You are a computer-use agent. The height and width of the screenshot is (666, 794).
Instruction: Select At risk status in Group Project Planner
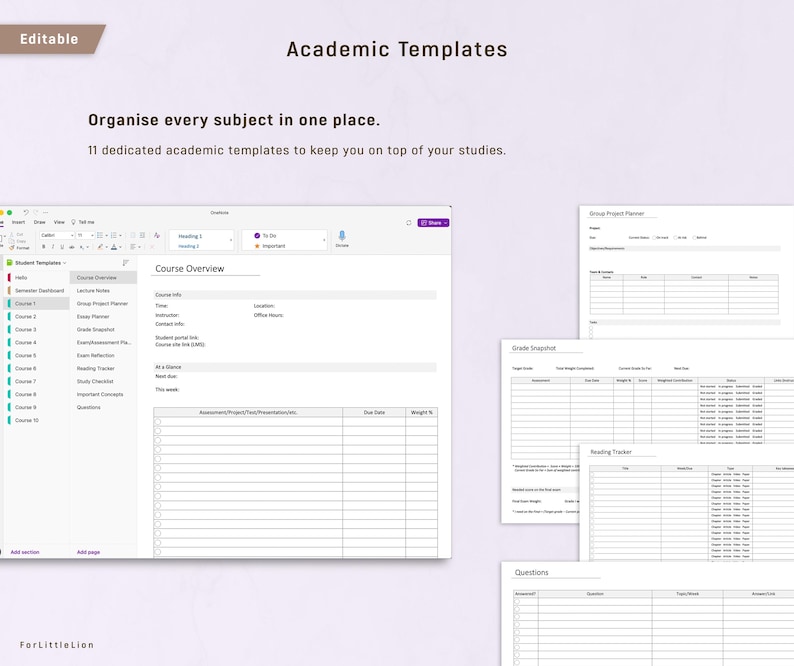point(675,237)
